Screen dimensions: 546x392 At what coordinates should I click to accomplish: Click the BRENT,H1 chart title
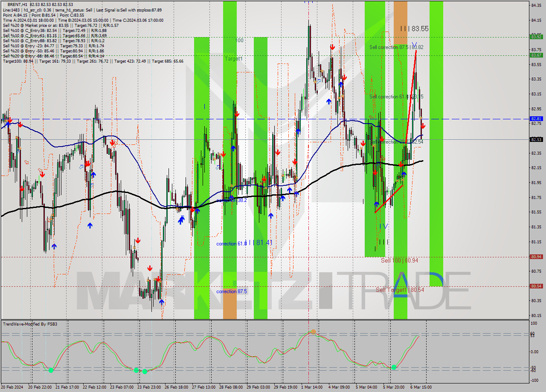(x=40, y=4)
